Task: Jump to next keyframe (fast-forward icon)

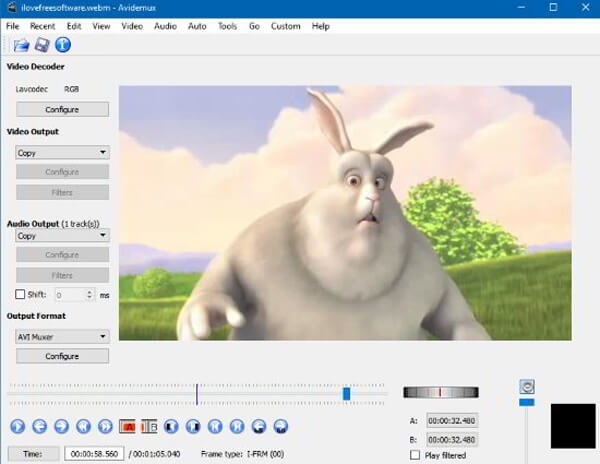Action: click(x=105, y=426)
